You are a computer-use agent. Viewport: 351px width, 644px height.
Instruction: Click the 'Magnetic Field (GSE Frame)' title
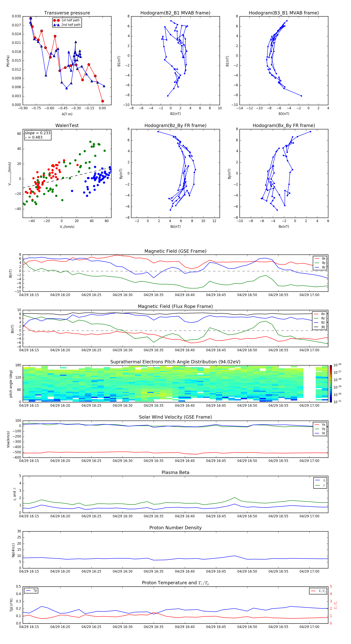tap(175, 251)
